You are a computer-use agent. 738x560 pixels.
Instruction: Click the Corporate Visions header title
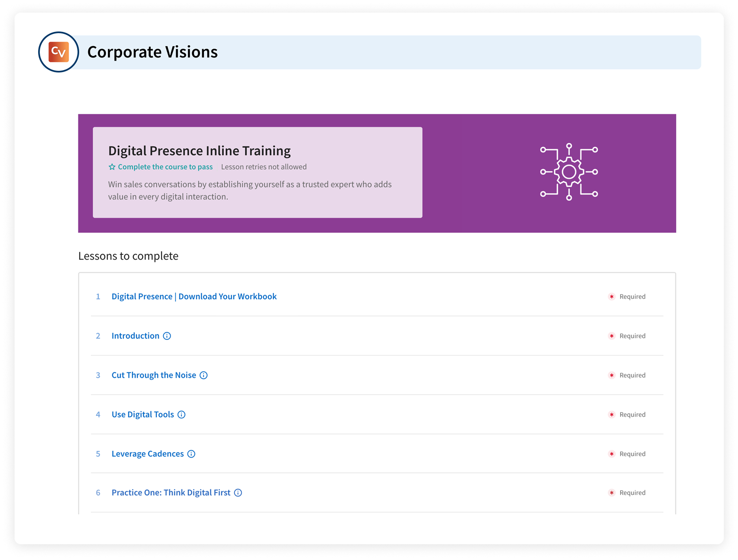tap(152, 52)
